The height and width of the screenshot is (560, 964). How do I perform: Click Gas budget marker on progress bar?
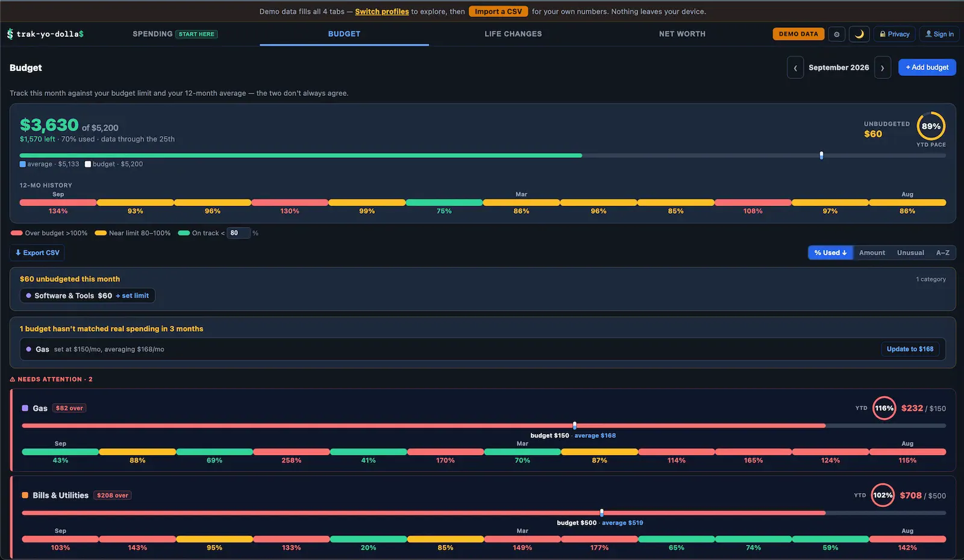click(575, 426)
